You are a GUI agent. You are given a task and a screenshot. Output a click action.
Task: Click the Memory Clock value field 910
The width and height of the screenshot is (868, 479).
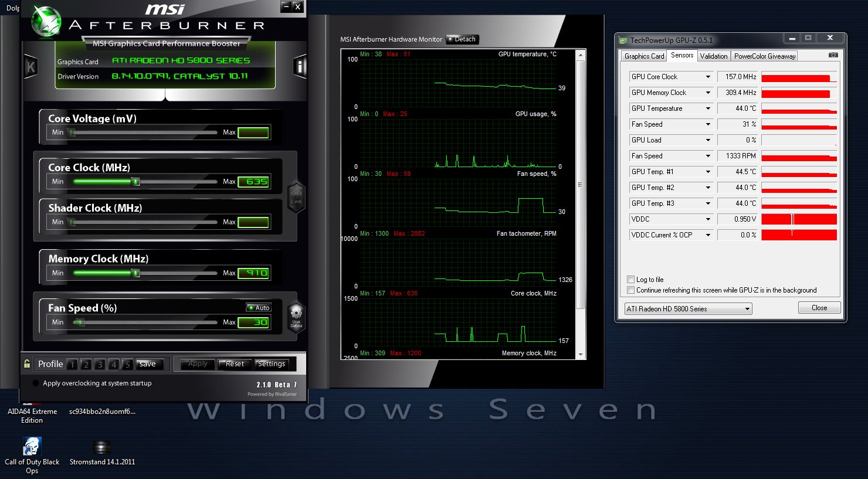(253, 273)
